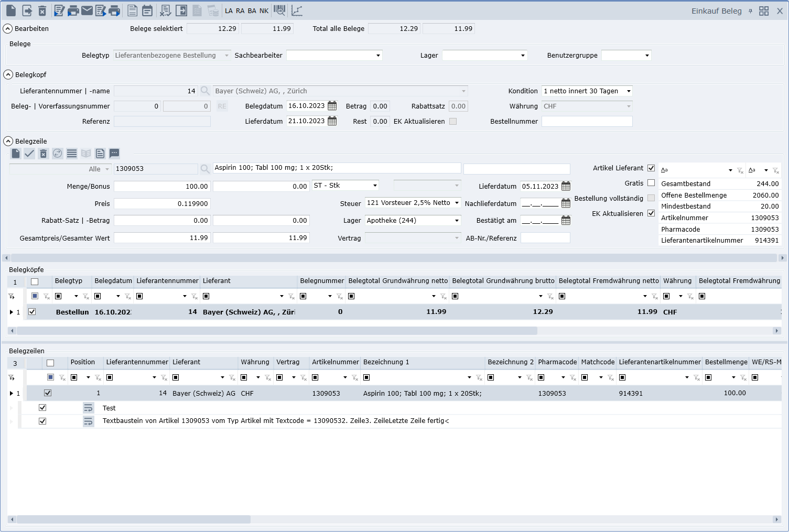Click the speech bubble comment icon in Belegzeile

click(114, 154)
